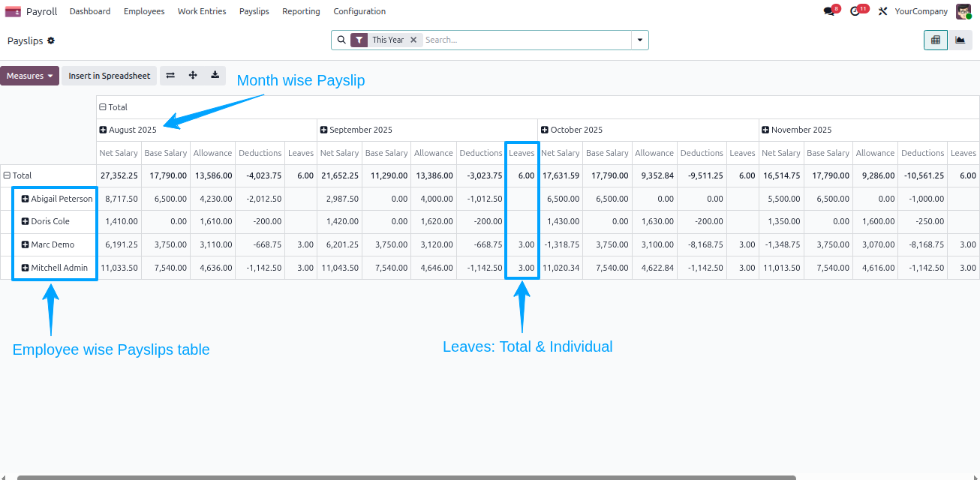Click the YourCompany company switcher
The height and width of the screenshot is (480, 980).
[x=921, y=11]
